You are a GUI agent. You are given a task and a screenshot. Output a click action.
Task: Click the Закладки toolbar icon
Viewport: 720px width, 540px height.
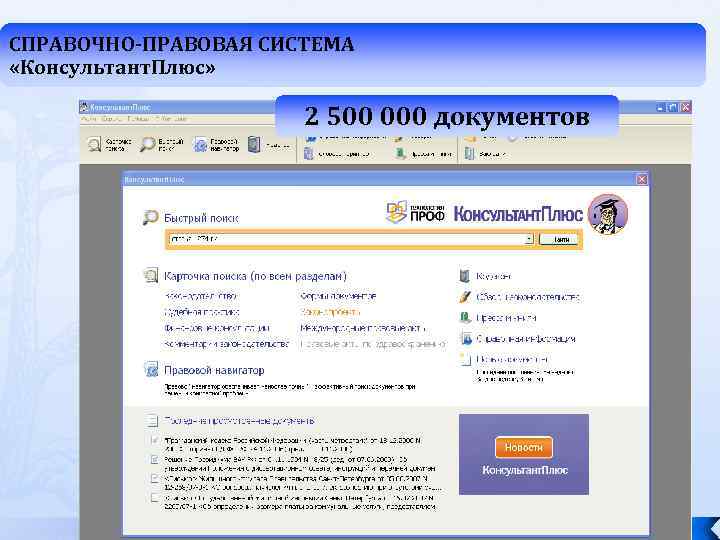469,153
